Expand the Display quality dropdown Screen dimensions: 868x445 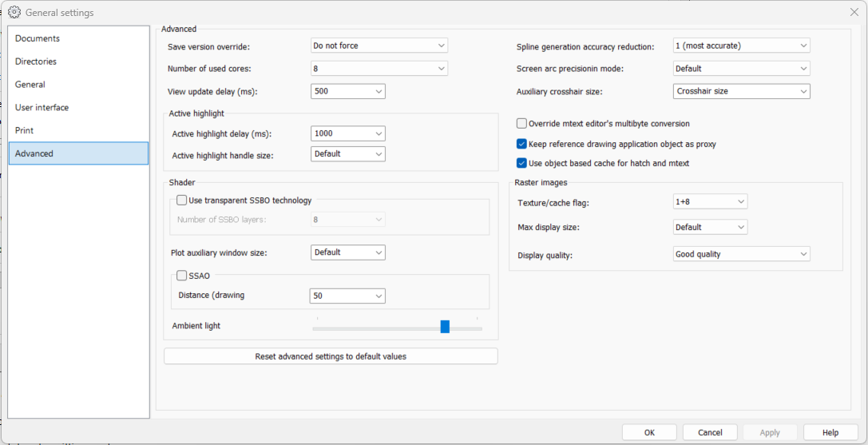click(741, 254)
